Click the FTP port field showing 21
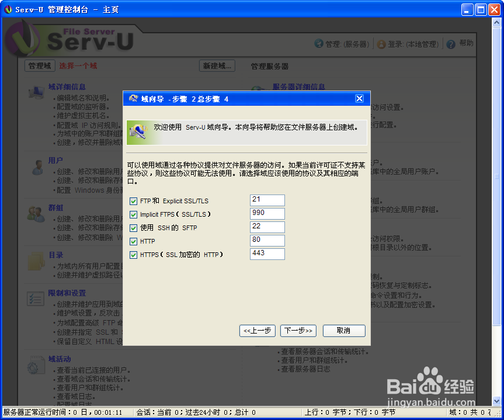The width and height of the screenshot is (504, 420). pos(267,200)
